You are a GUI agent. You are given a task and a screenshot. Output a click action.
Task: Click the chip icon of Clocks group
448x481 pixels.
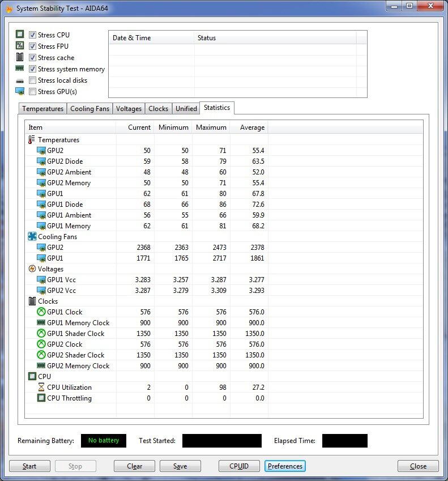(x=32, y=301)
